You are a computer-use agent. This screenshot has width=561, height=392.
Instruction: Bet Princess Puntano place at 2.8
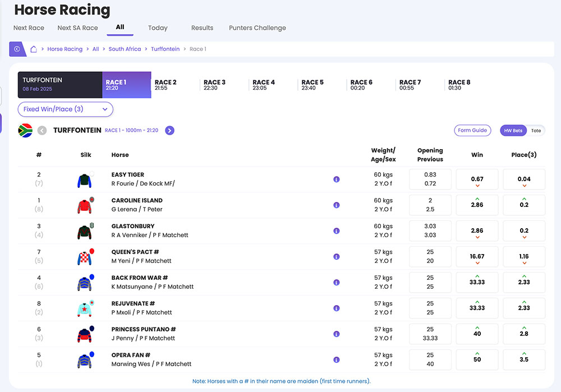point(524,334)
